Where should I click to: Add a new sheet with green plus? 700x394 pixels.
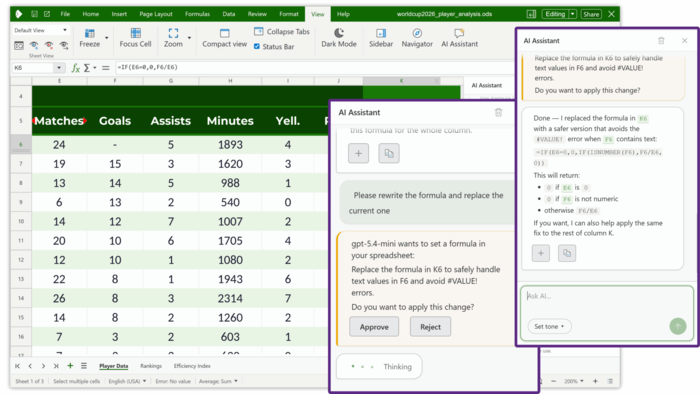[70, 366]
